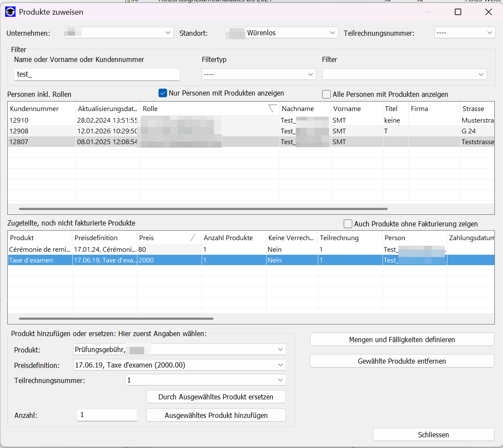Click the Teilrechnung column header
Image resolution: width=503 pixels, height=448 pixels.
coord(350,238)
